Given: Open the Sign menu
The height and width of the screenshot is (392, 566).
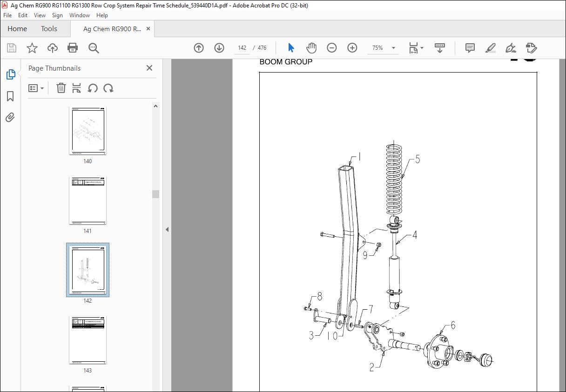Looking at the screenshot, I should click(x=57, y=15).
